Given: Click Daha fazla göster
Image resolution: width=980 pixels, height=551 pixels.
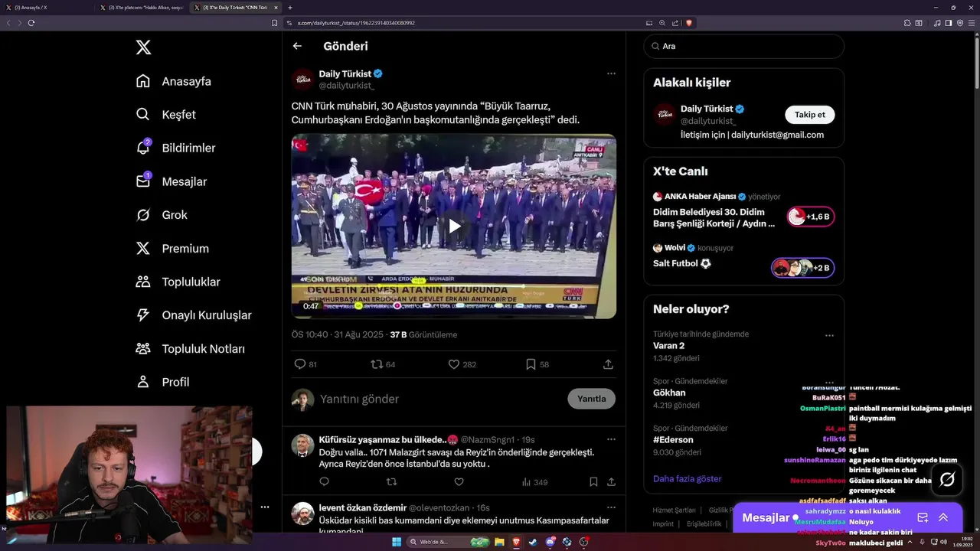Looking at the screenshot, I should (687, 479).
